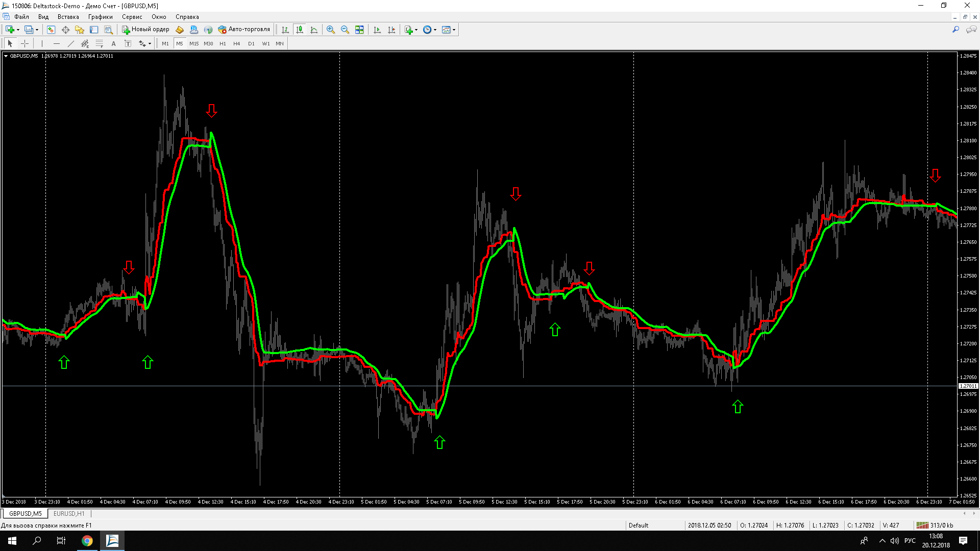Screen dimensions: 980x551
Task: Switch chart to D1 timeframe
Action: pos(251,43)
